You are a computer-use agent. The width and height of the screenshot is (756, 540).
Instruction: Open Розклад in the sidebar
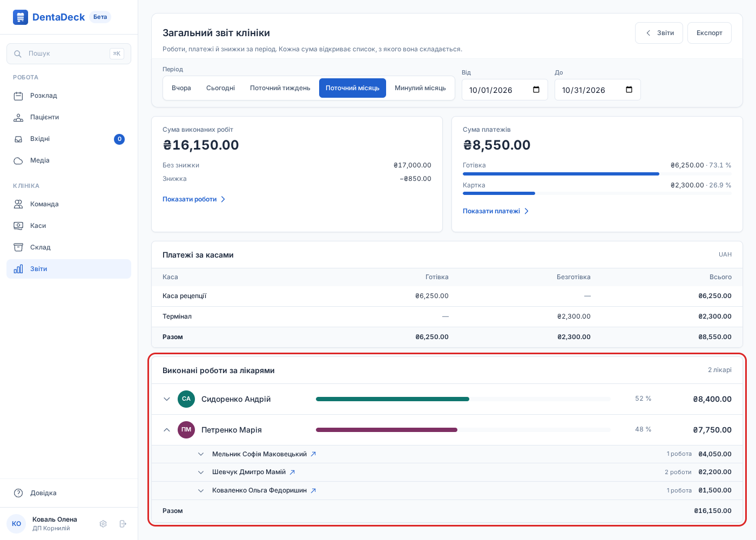69,96
